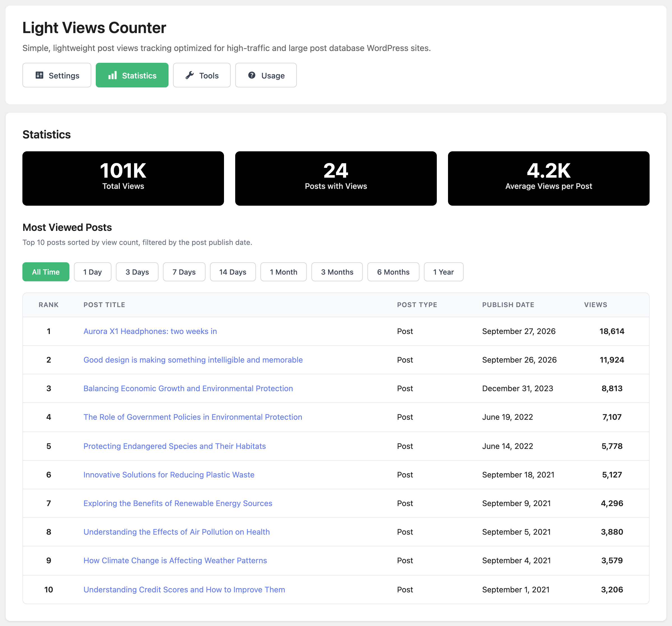Click the RANK column header
The image size is (672, 626).
[49, 305]
